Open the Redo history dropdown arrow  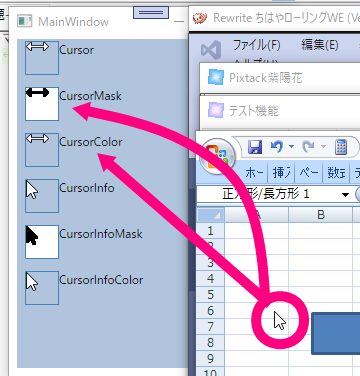[x=323, y=147]
